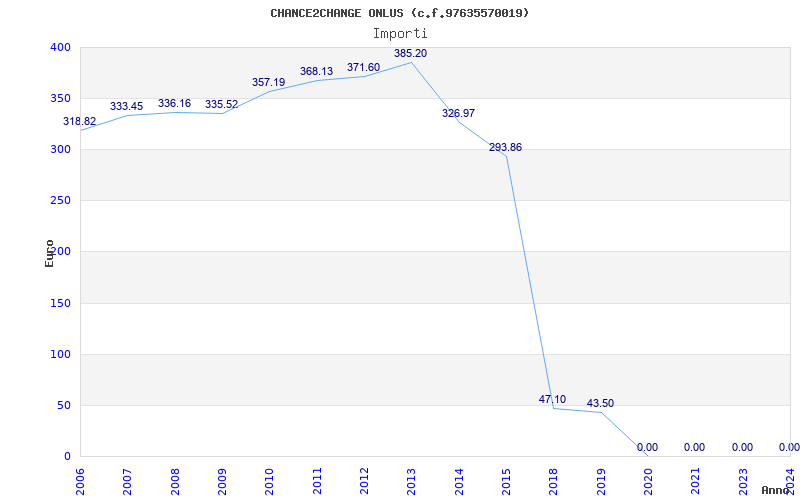This screenshot has height=500, width=800.
Task: Click the 2019 x-axis year label
Action: pyautogui.click(x=601, y=481)
